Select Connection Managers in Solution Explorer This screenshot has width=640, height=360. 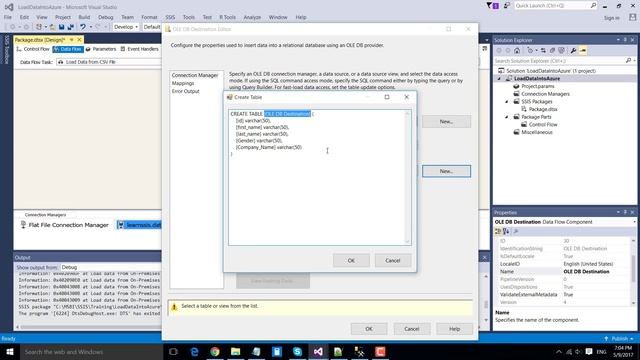coord(545,94)
